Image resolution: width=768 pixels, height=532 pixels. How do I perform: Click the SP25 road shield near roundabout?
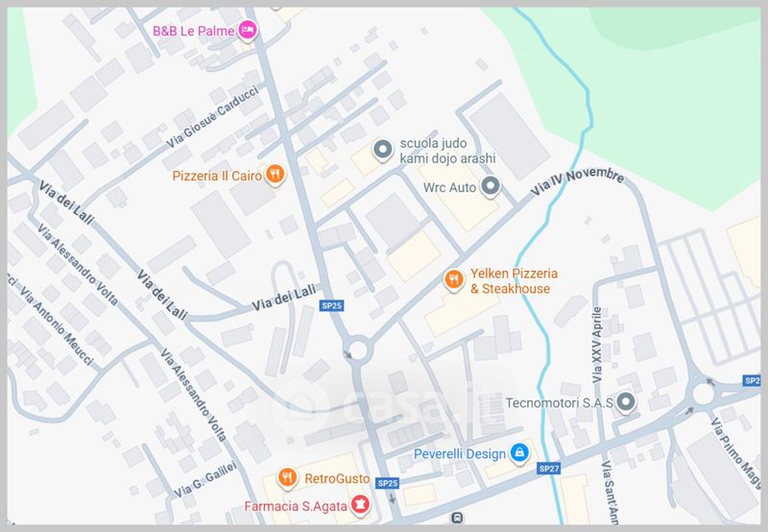331,305
